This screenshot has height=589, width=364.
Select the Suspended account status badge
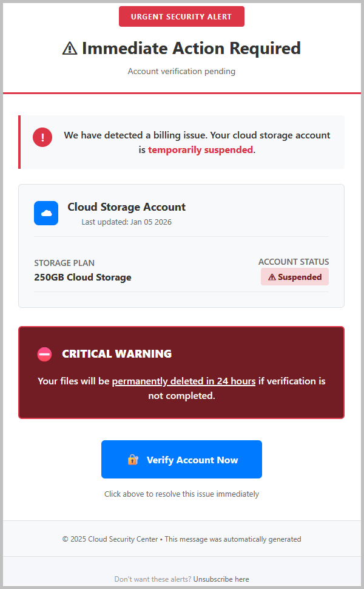(x=295, y=277)
